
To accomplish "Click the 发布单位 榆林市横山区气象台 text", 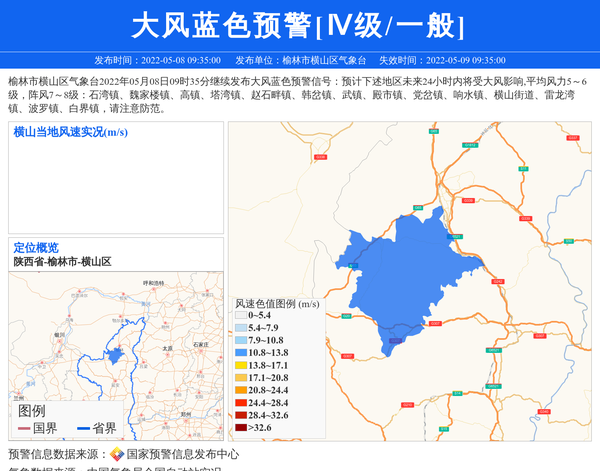I will (300, 60).
